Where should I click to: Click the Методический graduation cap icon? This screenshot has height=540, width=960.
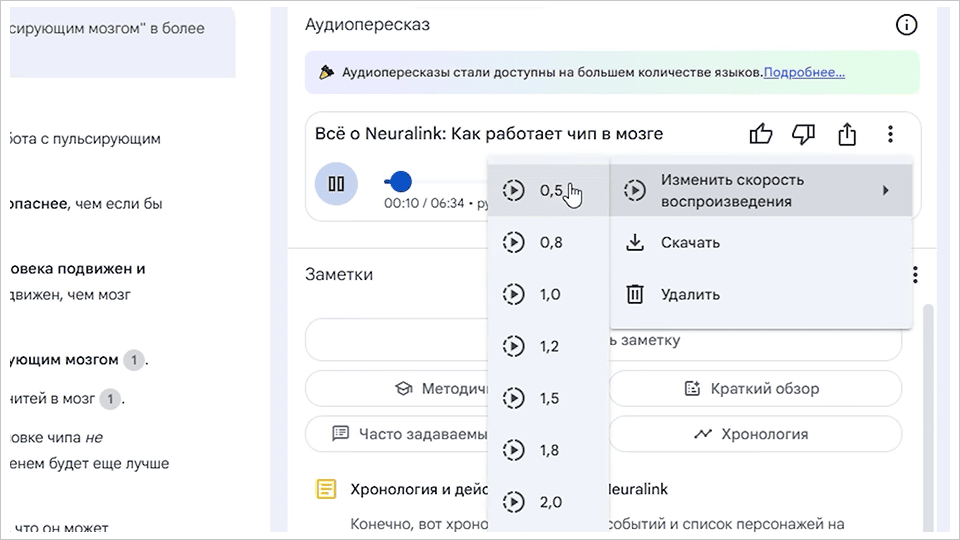point(403,388)
